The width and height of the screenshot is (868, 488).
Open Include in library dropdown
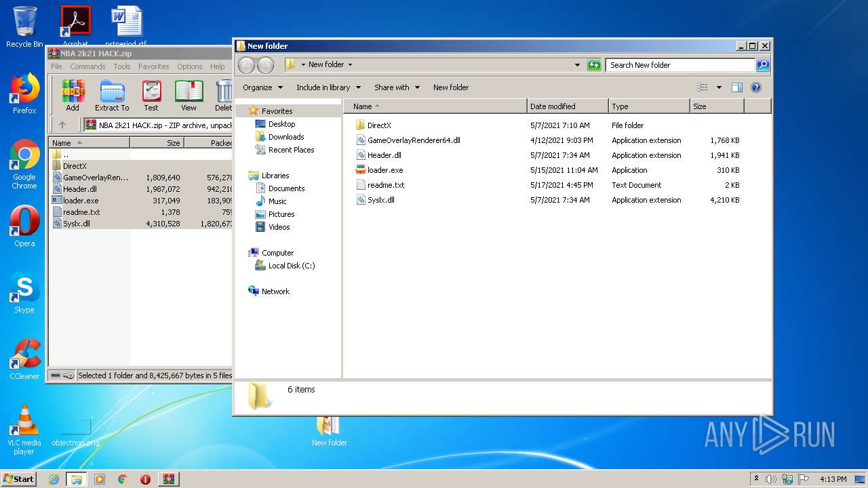(x=328, y=87)
